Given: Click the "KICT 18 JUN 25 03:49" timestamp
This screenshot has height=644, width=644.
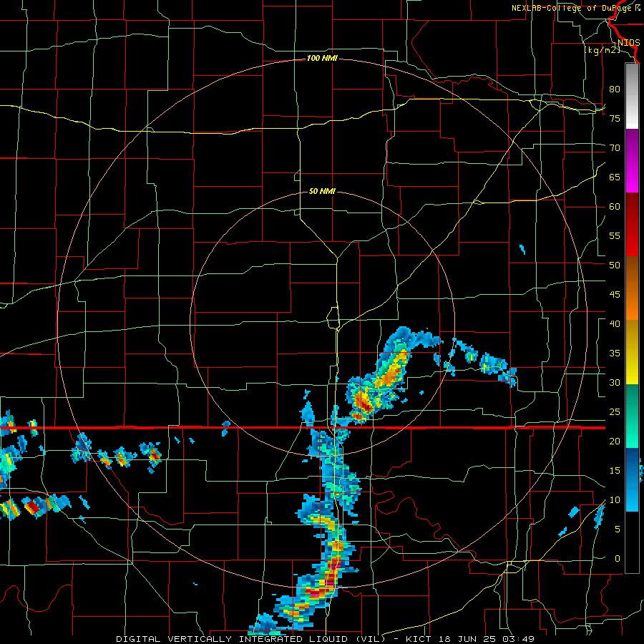Looking at the screenshot, I should point(470,639).
